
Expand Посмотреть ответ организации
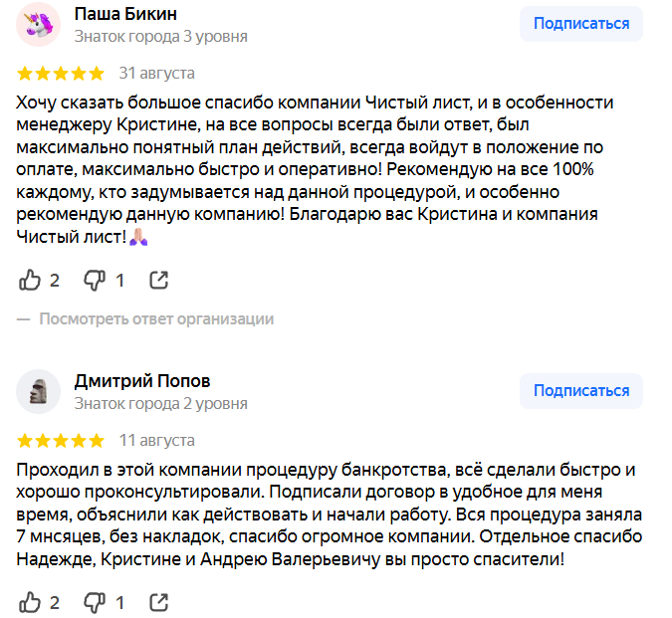point(156,319)
